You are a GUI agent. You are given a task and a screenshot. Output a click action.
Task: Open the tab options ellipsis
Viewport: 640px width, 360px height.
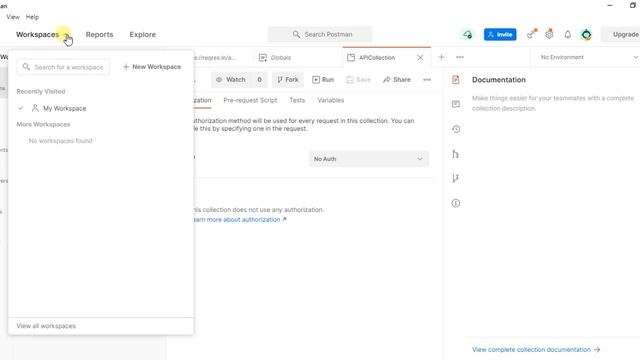click(460, 57)
